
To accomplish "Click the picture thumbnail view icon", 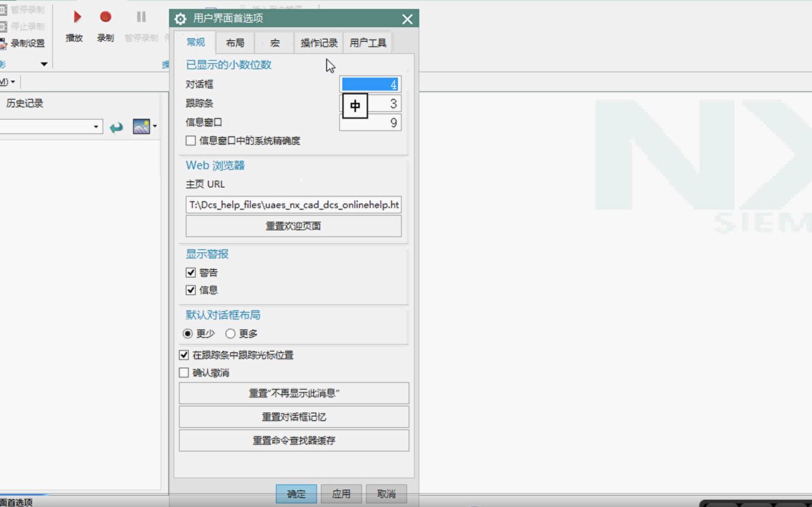I will pos(141,126).
